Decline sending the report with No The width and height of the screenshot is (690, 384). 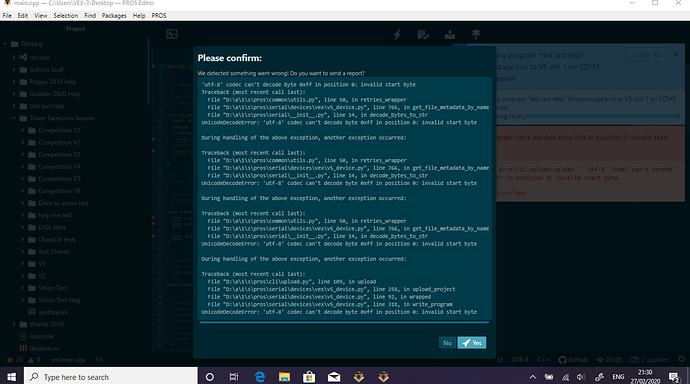pyautogui.click(x=447, y=343)
